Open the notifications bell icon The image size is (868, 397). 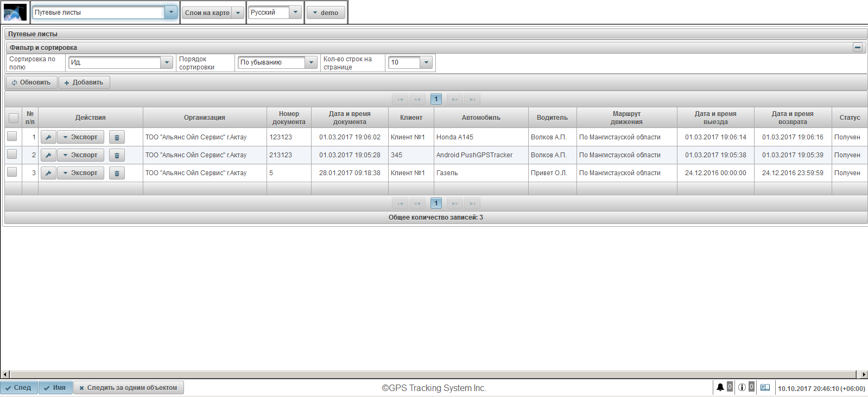click(x=720, y=387)
